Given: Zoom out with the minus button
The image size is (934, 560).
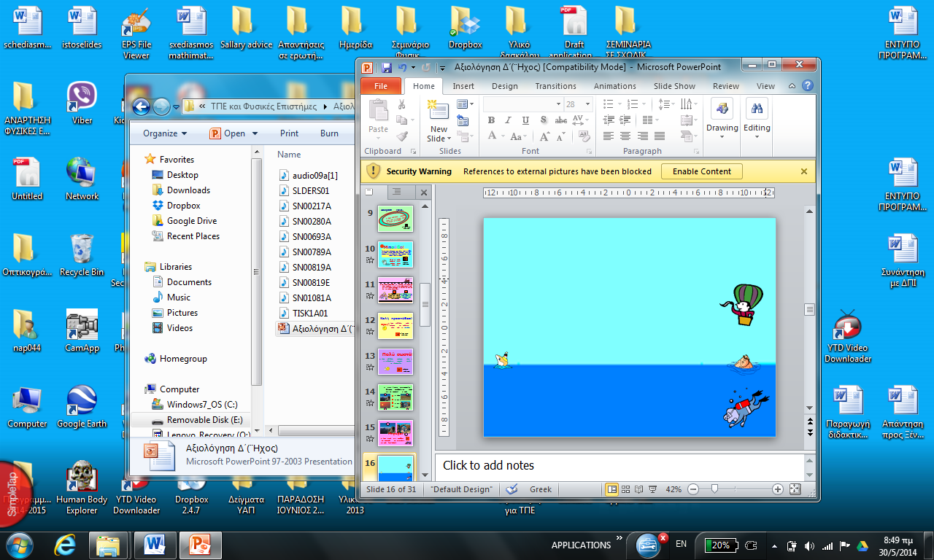Looking at the screenshot, I should 693,489.
